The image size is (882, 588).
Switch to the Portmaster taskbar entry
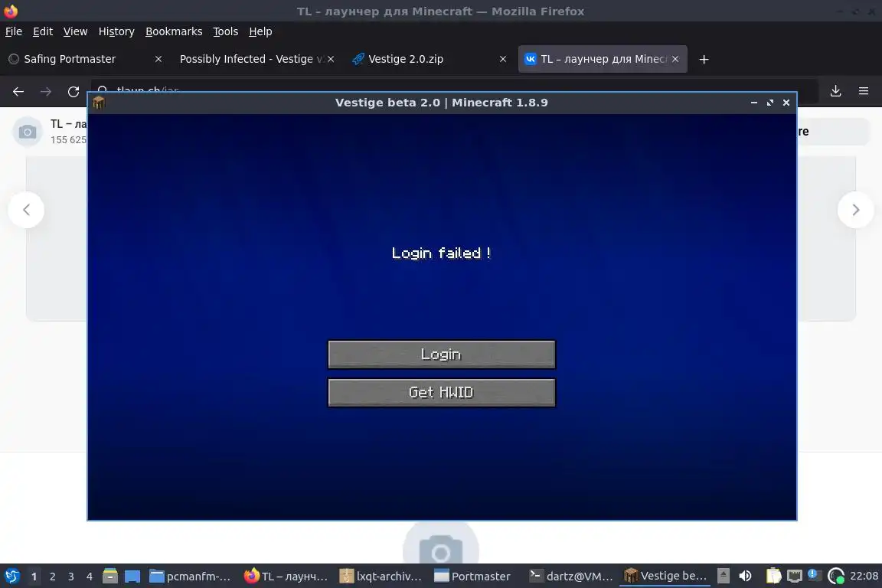(472, 577)
